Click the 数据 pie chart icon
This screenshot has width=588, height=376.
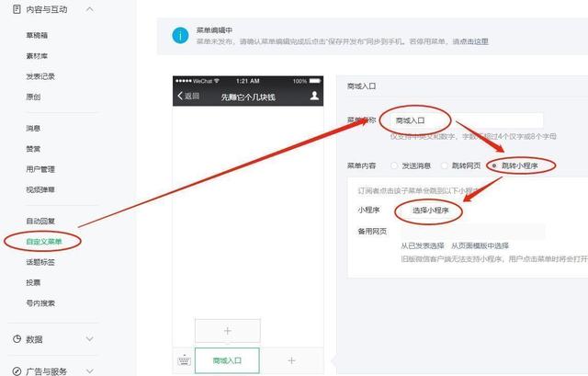17,339
